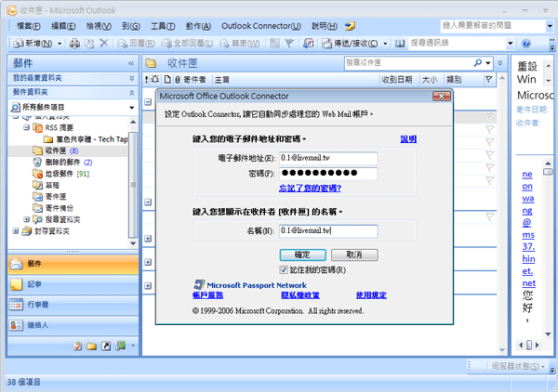
Task: Click the help question input box
Action: coord(493,26)
